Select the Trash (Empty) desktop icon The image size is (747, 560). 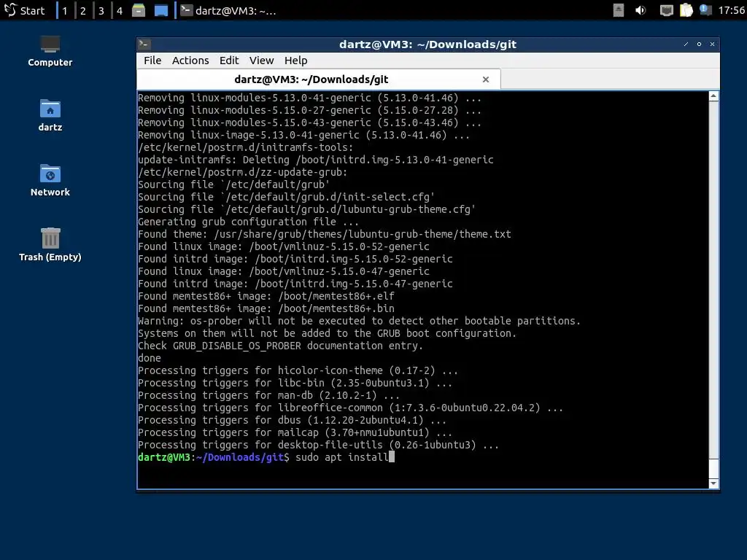coord(50,245)
